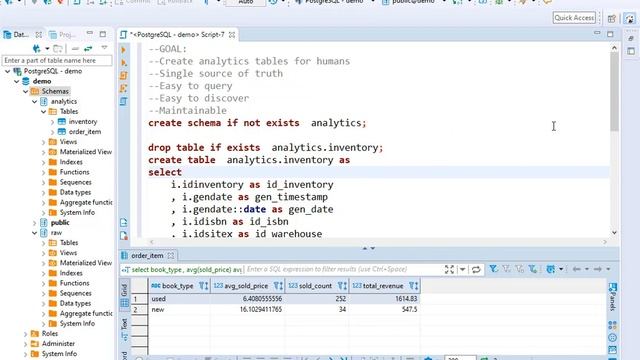Select the inventory table in tree

(83, 122)
